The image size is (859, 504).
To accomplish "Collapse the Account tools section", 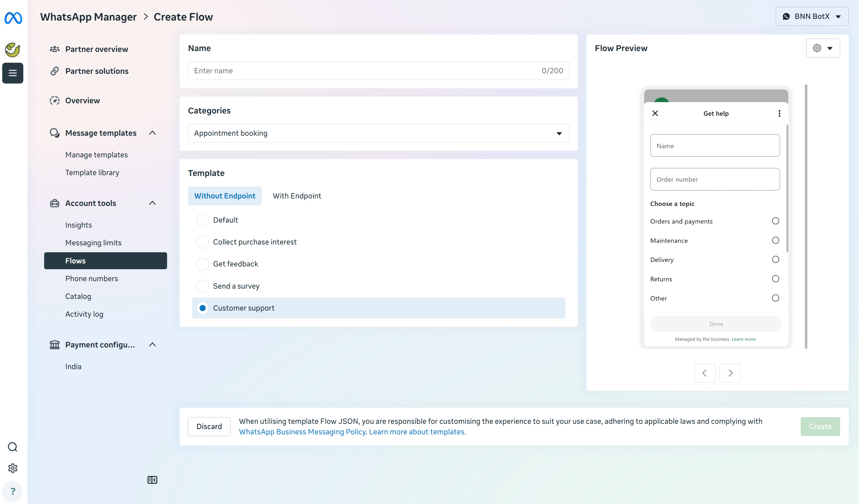I will coord(152,203).
